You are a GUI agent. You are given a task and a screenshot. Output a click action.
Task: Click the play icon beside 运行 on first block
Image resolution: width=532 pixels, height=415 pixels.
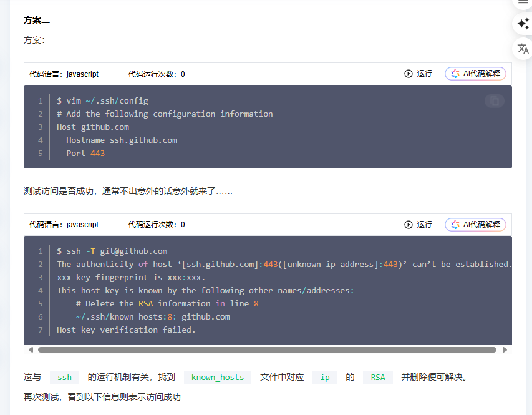(x=408, y=74)
